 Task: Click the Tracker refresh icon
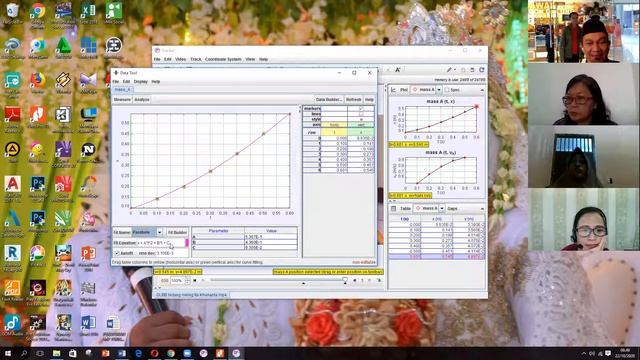pos(482,70)
